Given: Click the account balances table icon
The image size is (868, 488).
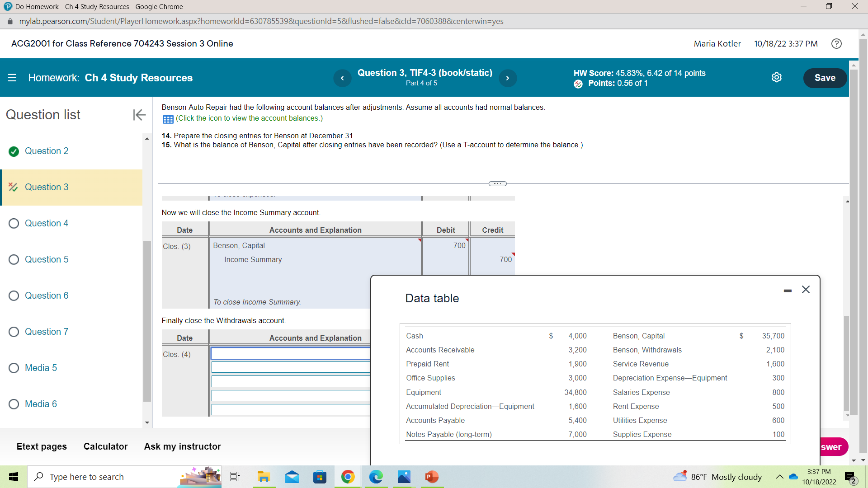Looking at the screenshot, I should [x=168, y=119].
